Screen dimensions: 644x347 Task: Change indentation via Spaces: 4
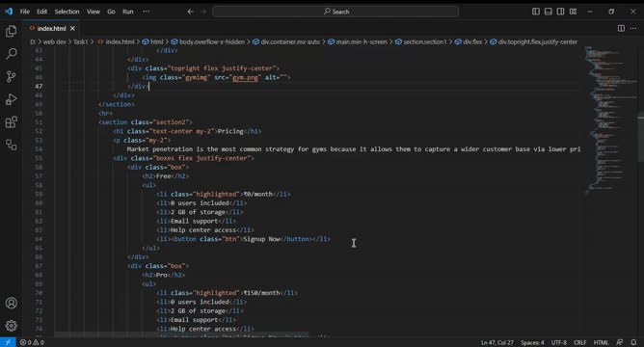point(532,342)
